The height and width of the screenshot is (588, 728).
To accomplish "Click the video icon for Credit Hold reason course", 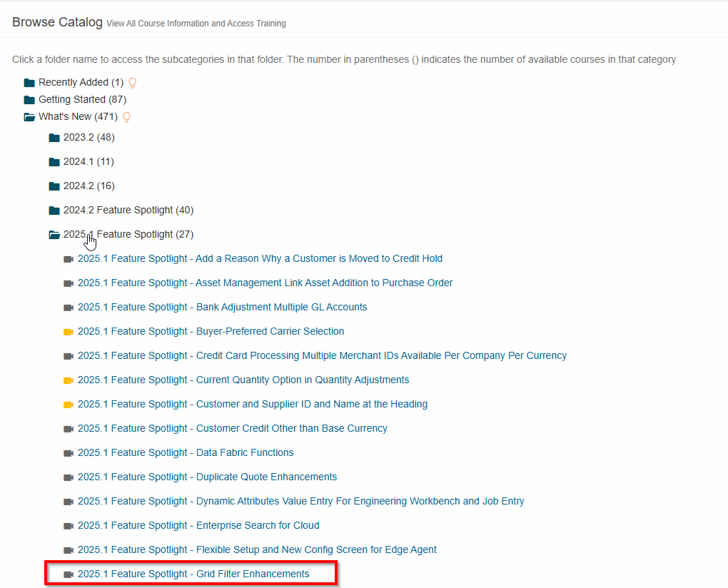I will pyautogui.click(x=69, y=259).
